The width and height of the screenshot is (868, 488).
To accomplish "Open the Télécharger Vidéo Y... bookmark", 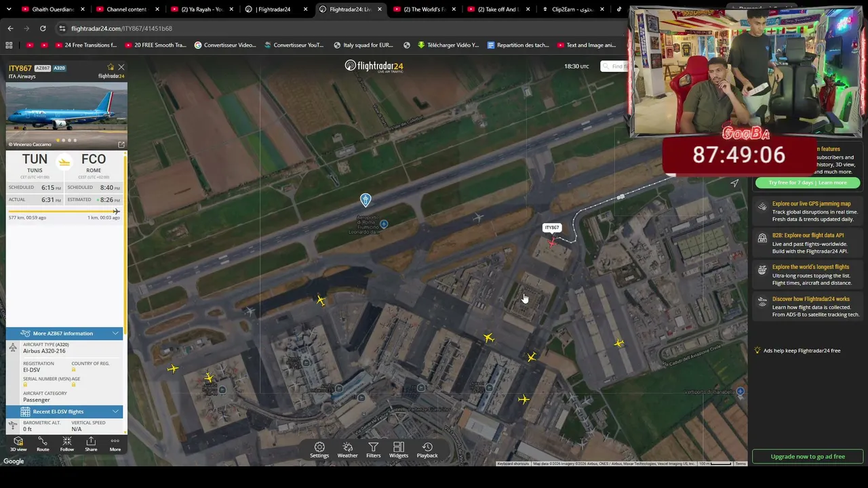I will (448, 45).
